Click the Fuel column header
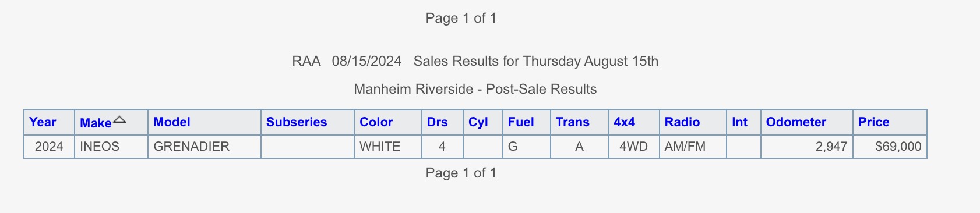980x213 pixels. tap(521, 122)
